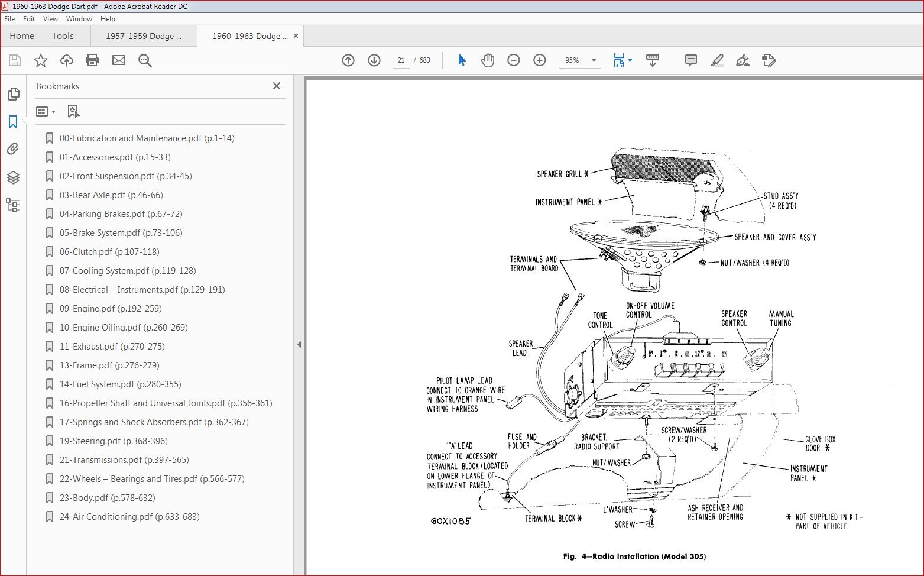
Task: Click the Print file icon
Action: pos(92,60)
